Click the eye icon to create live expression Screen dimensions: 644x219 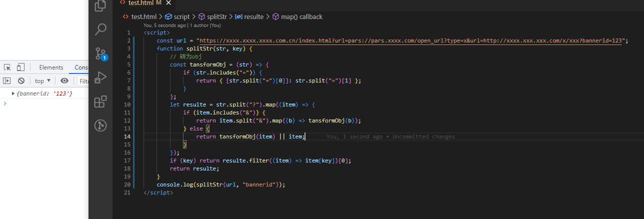click(64, 81)
